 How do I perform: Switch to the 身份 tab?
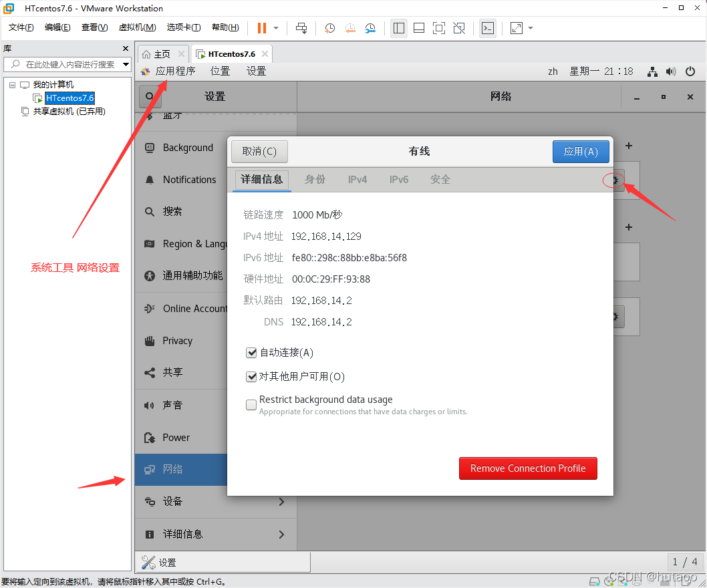coord(315,180)
